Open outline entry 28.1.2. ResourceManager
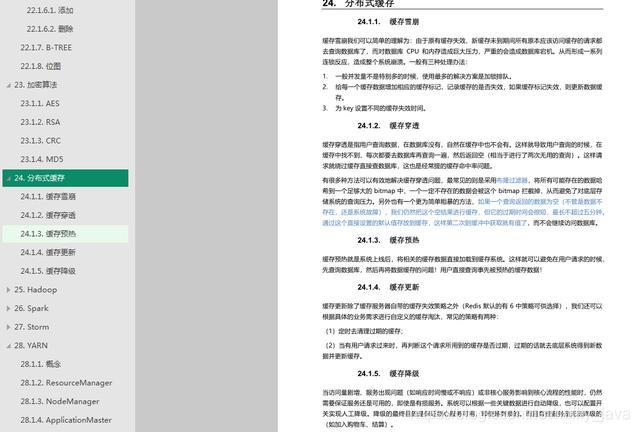The height and width of the screenshot is (432, 640). pos(66,383)
